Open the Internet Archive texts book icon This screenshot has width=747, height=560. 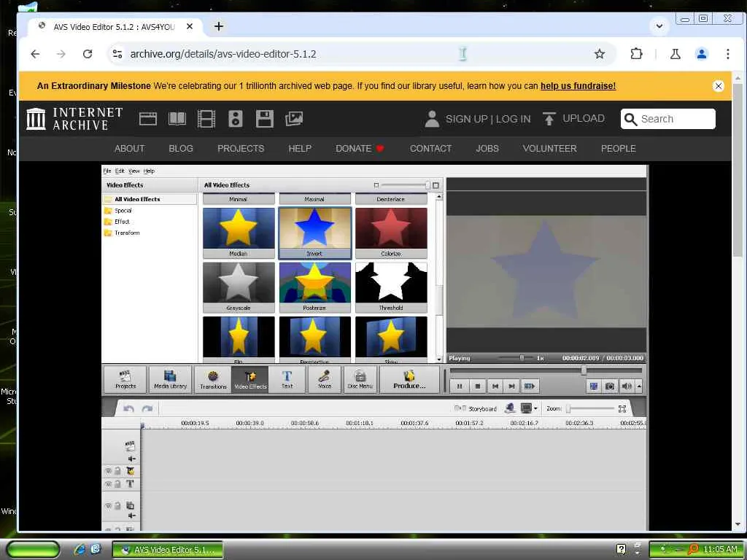click(177, 119)
